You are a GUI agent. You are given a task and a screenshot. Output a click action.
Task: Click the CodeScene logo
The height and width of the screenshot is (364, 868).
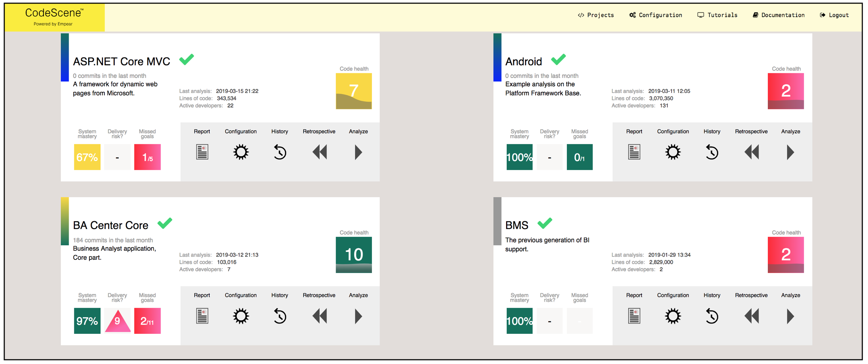tap(54, 17)
